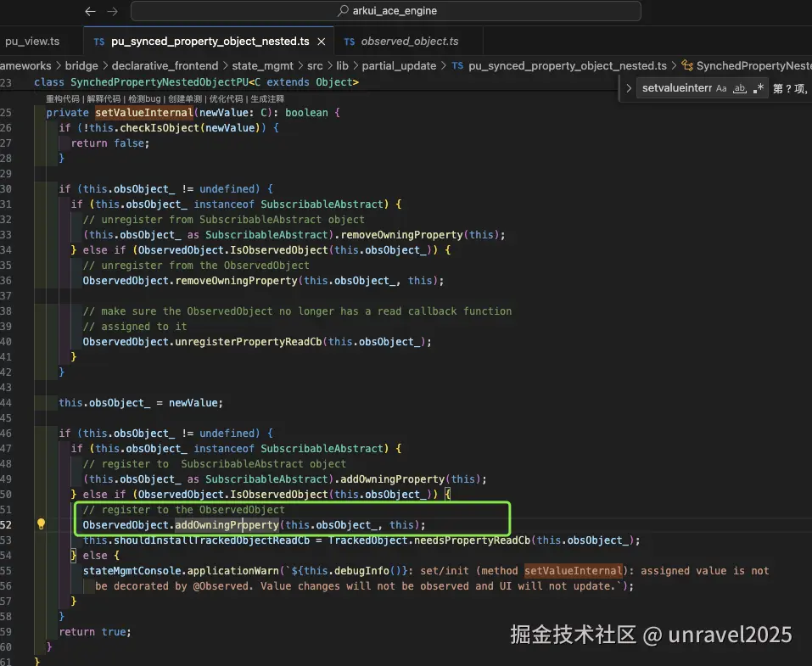Click the TS icon on observed_object.ts tab
812x666 pixels.
(x=350, y=42)
